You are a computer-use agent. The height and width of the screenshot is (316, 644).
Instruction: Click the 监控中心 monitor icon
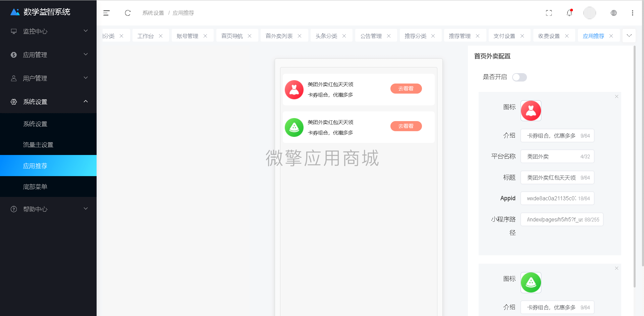[14, 31]
